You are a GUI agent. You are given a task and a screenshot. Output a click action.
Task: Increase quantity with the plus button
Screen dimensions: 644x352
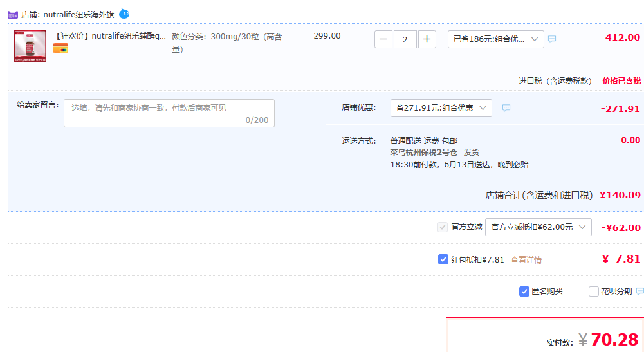(427, 39)
